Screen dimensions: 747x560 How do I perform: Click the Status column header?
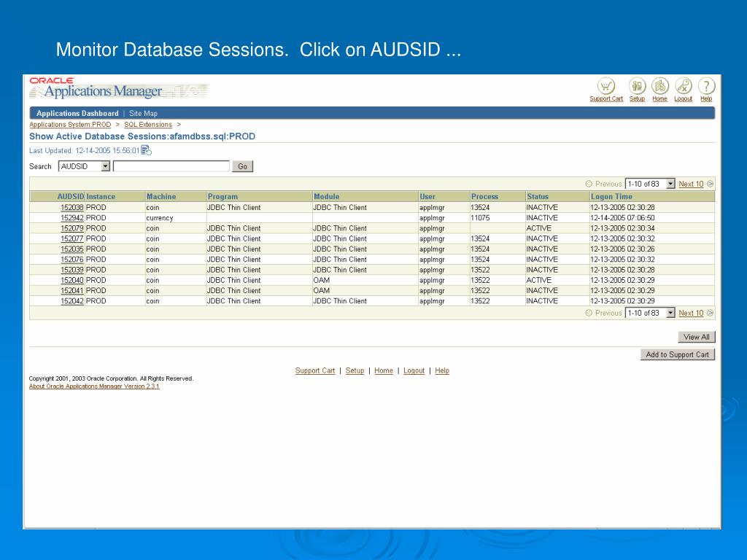[538, 197]
